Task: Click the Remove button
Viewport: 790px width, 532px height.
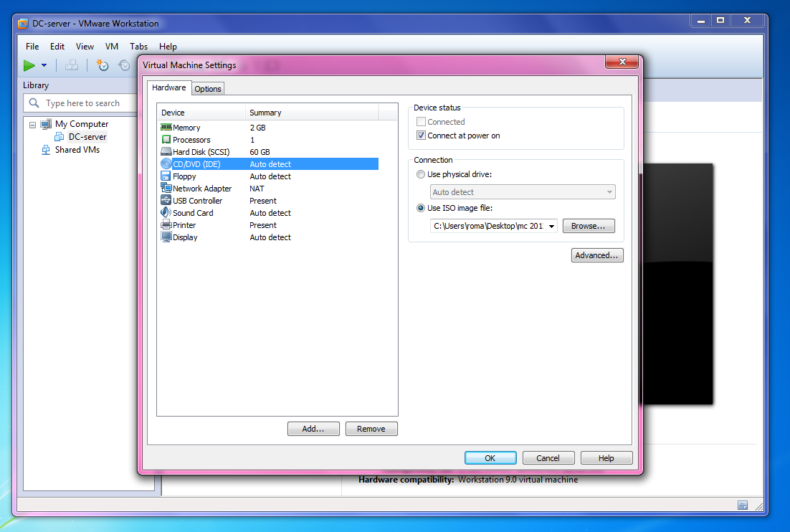Action: tap(371, 429)
